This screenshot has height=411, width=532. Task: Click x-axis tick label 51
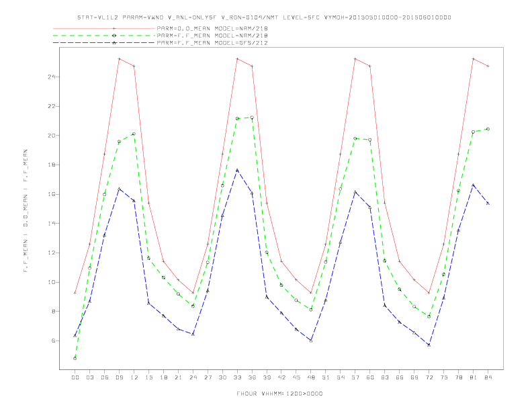click(x=326, y=377)
